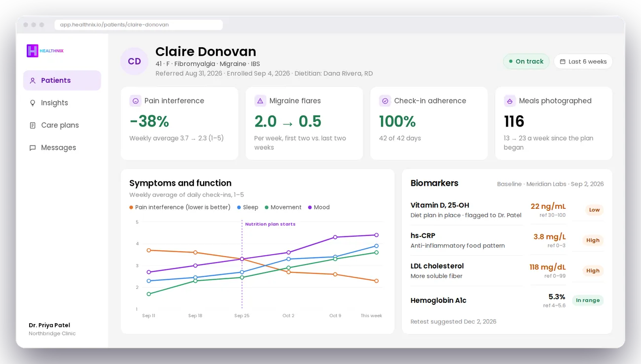The height and width of the screenshot is (364, 641).
Task: Click the Retest suggested Dec 2, 2026 note
Action: pyautogui.click(x=454, y=322)
